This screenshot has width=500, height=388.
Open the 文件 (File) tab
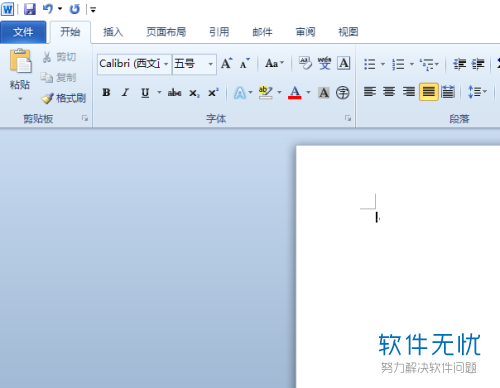[x=23, y=32]
